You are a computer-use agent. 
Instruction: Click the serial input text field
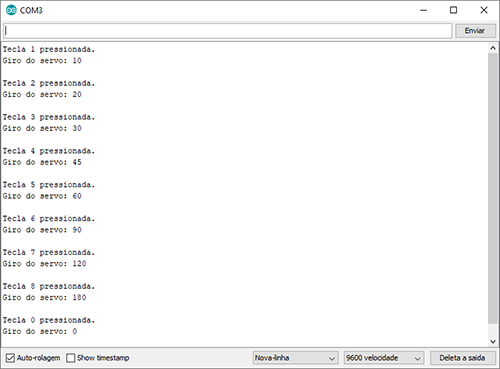[228, 31]
